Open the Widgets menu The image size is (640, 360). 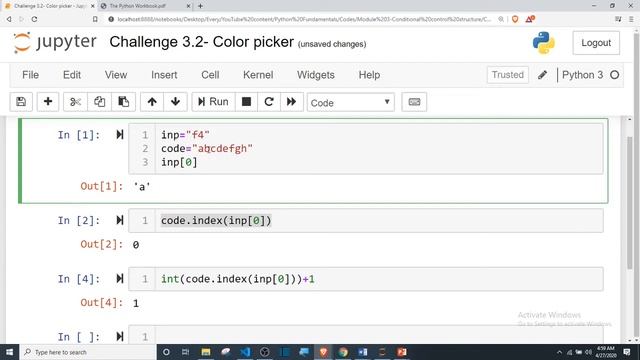click(x=316, y=75)
